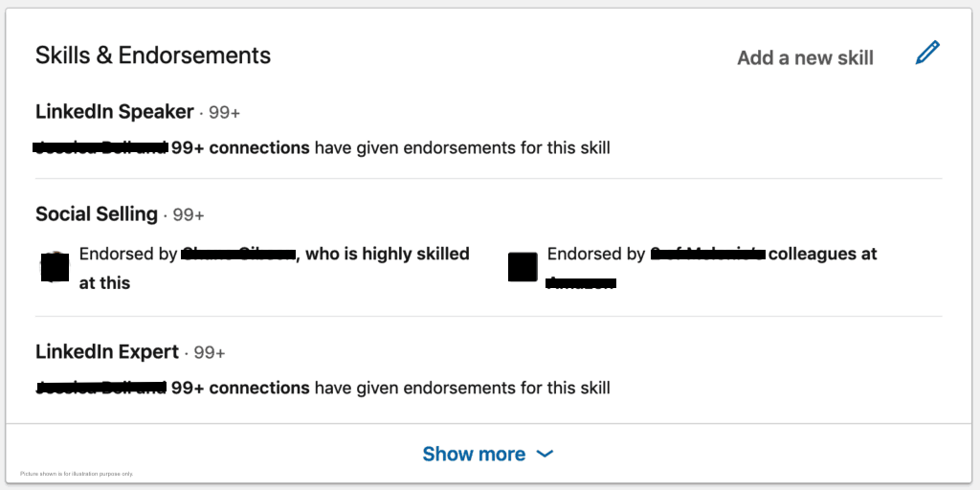Click the right endorser profile thumbnail under Social Selling
Image resolution: width=980 pixels, height=490 pixels.
click(x=523, y=267)
